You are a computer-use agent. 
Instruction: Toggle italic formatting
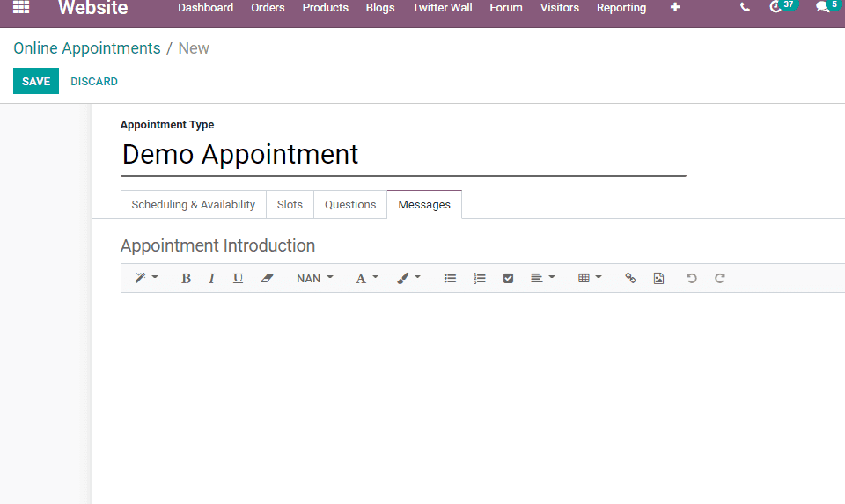[212, 278]
